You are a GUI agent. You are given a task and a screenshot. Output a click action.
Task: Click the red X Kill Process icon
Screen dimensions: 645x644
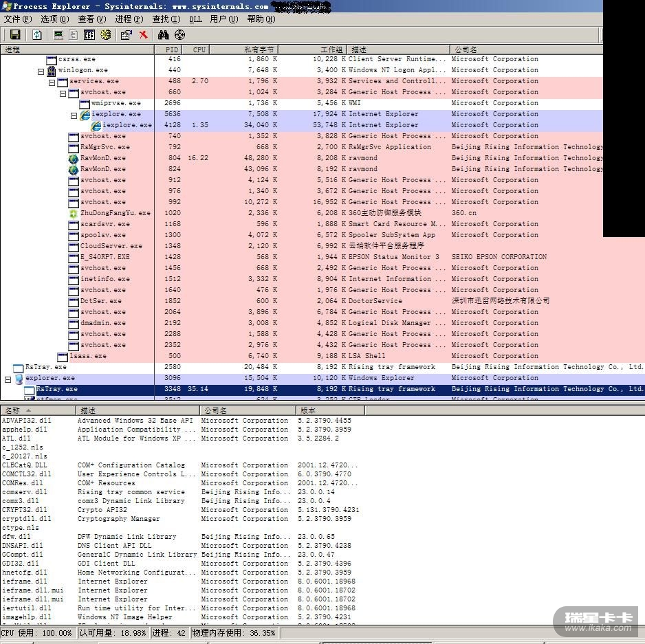tap(143, 35)
